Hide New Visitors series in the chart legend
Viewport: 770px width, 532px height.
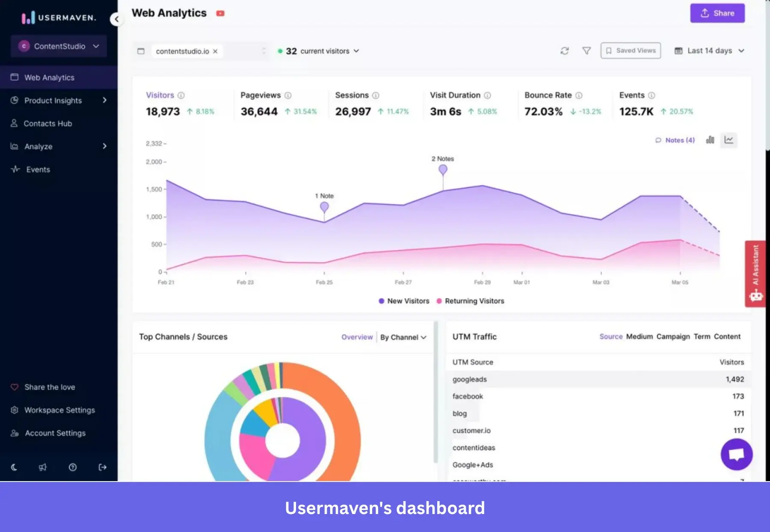403,301
